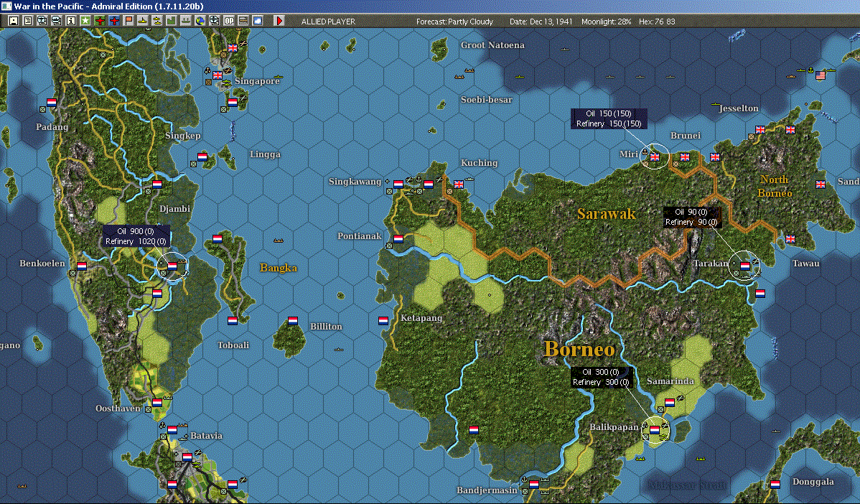Image resolution: width=860 pixels, height=504 pixels.
Task: Click the grey ship silhouette toolbar icon
Action: tap(185, 21)
